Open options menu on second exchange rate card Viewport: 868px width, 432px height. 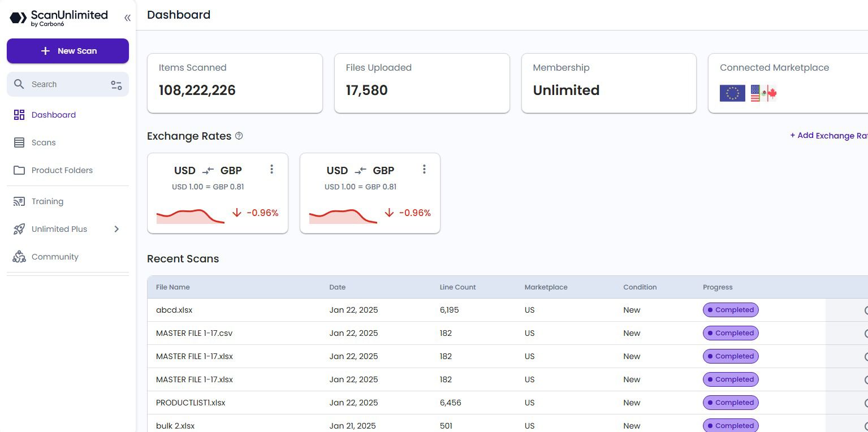[x=424, y=169]
